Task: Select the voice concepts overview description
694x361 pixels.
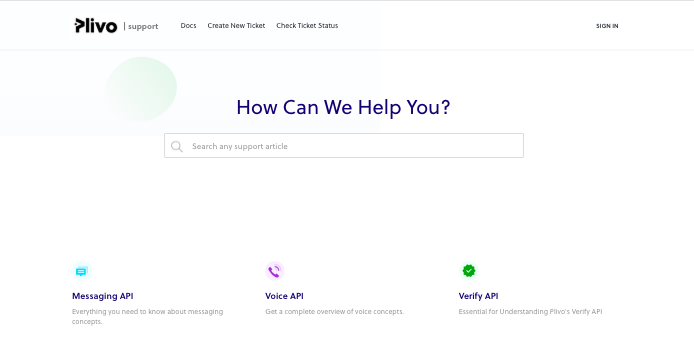Action: 335,311
